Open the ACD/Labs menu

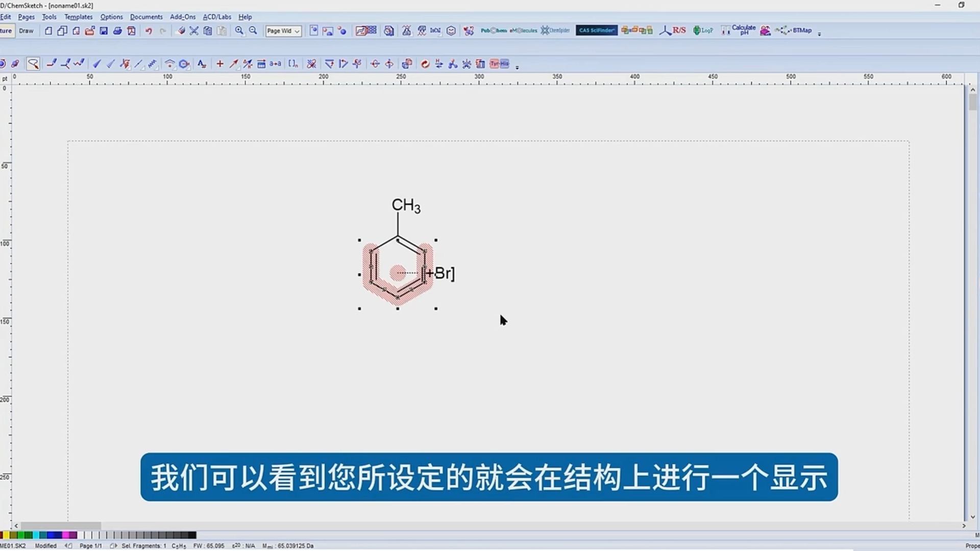[217, 17]
